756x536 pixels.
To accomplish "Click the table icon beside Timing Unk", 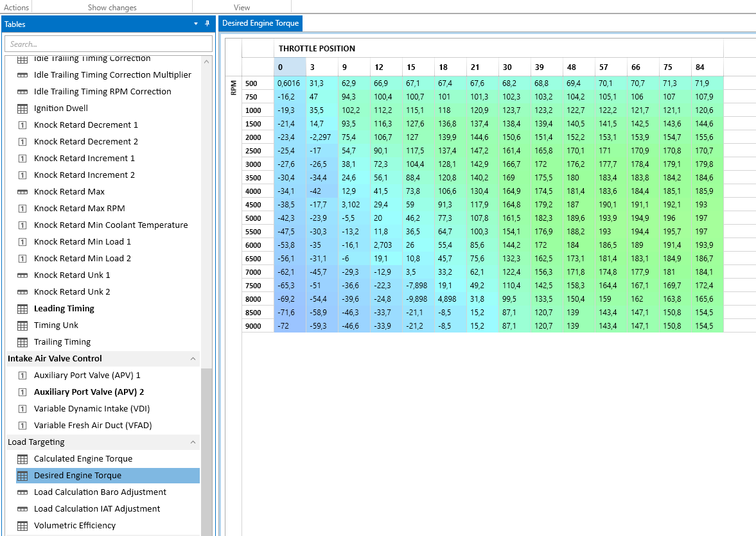I will point(22,326).
